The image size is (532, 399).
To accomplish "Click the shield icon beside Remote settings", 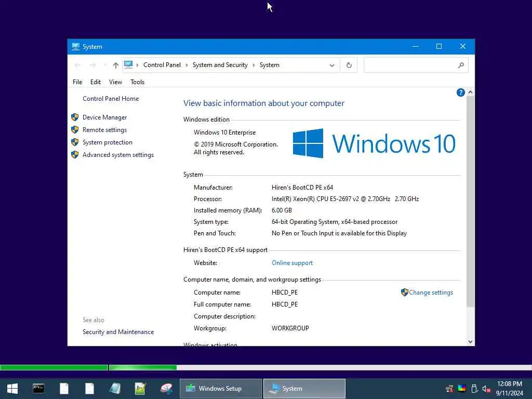I will (x=75, y=130).
